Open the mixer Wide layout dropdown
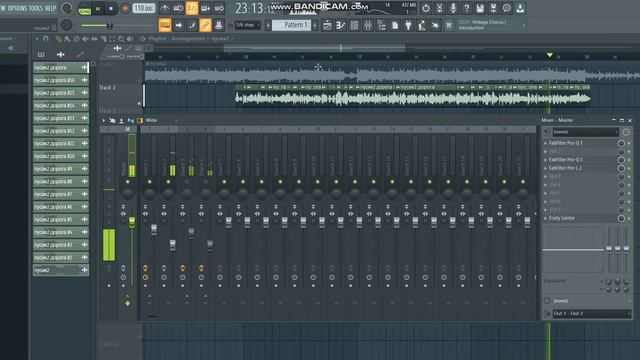640x360 pixels. tap(162, 120)
